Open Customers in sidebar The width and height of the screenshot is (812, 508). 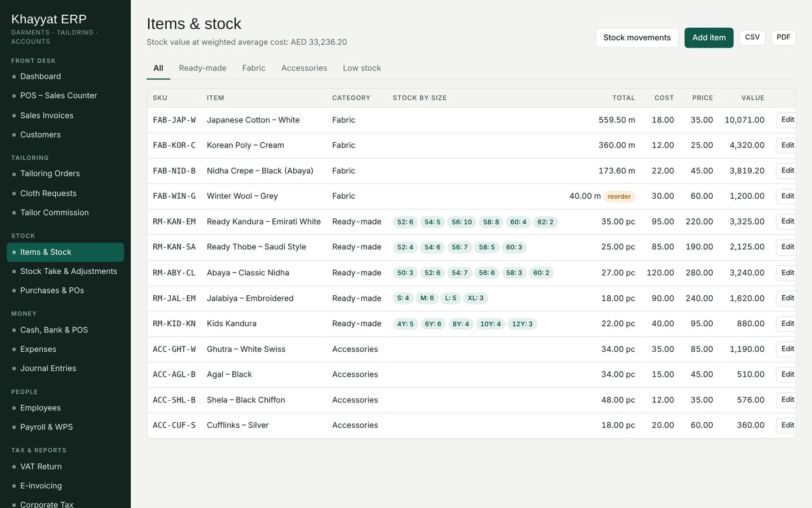pos(65,134)
